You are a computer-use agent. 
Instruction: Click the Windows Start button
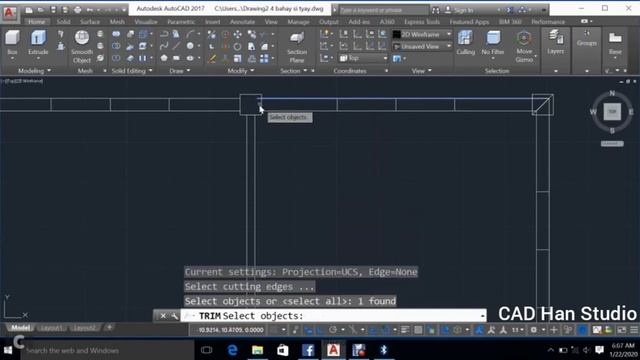tap(8, 350)
